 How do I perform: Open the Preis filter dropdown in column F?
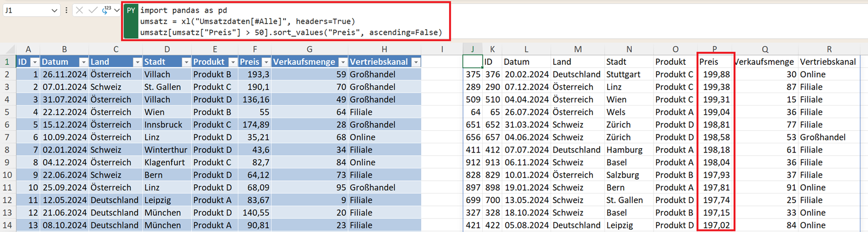(266, 62)
